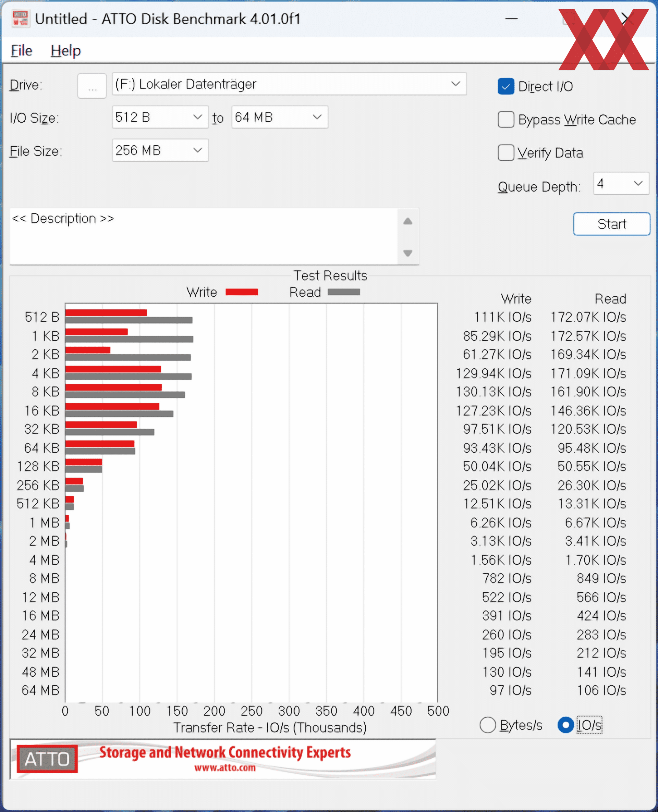The width and height of the screenshot is (658, 812).
Task: Select the Bytes/s radio button
Action: pyautogui.click(x=487, y=725)
